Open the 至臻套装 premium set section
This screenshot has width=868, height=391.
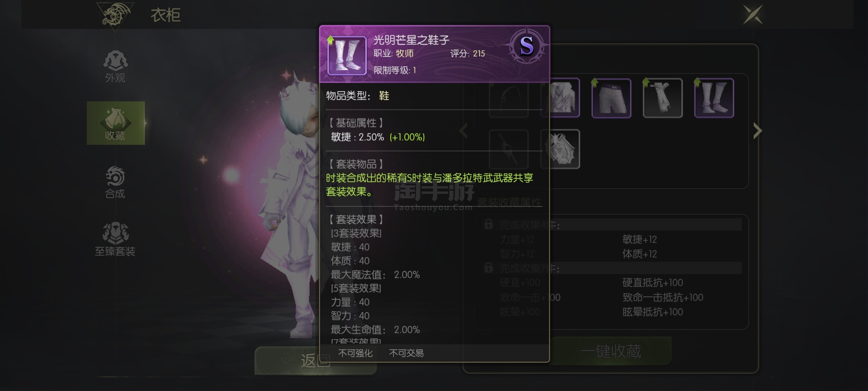click(115, 239)
